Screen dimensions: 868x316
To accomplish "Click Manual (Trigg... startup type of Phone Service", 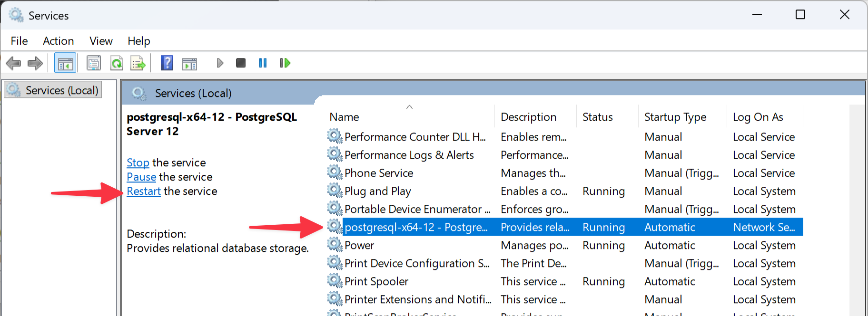I will (x=681, y=173).
